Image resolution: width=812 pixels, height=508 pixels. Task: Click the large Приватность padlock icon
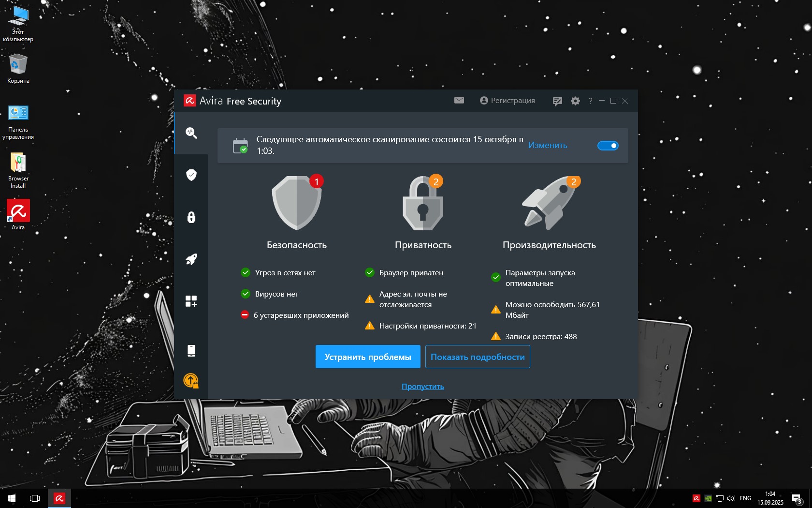pyautogui.click(x=423, y=203)
